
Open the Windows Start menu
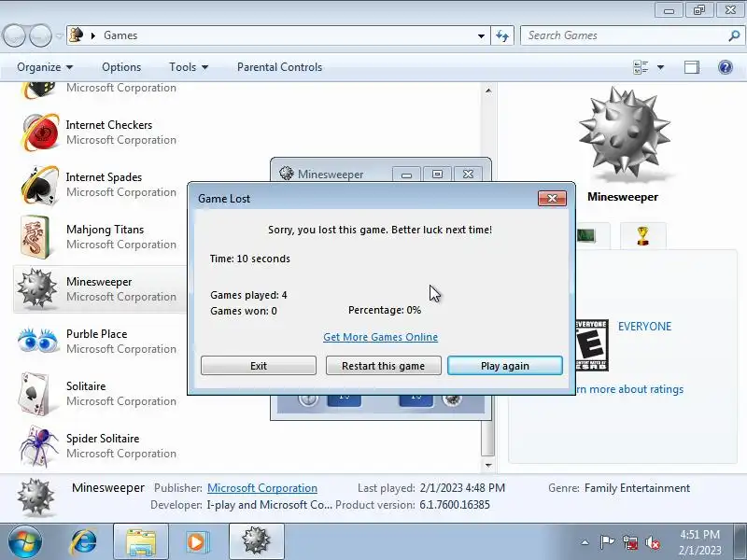click(25, 542)
